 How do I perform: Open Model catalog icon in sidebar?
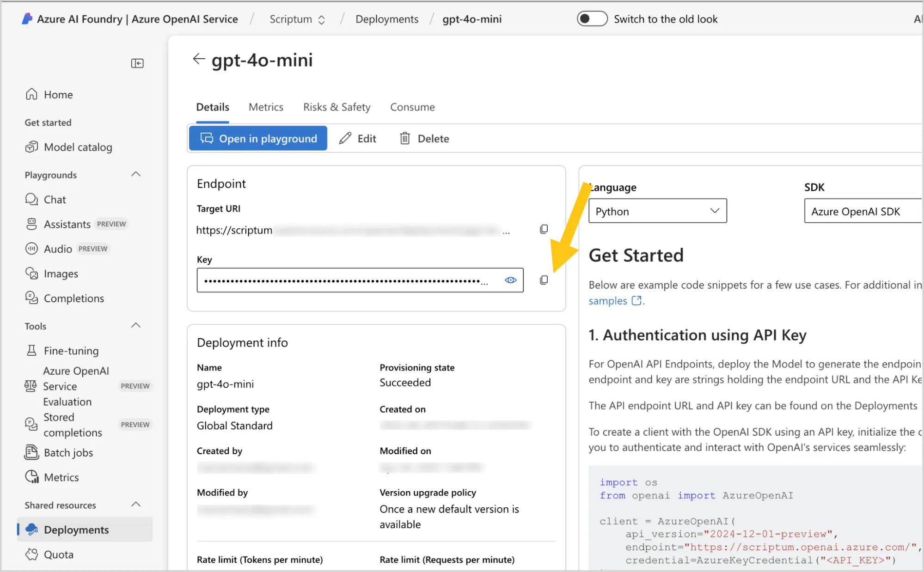coord(31,147)
